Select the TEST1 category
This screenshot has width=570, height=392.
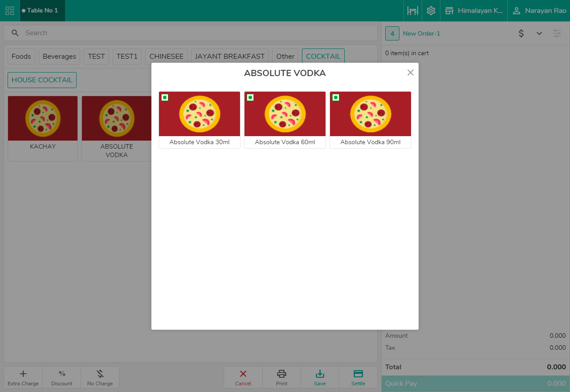pos(127,57)
